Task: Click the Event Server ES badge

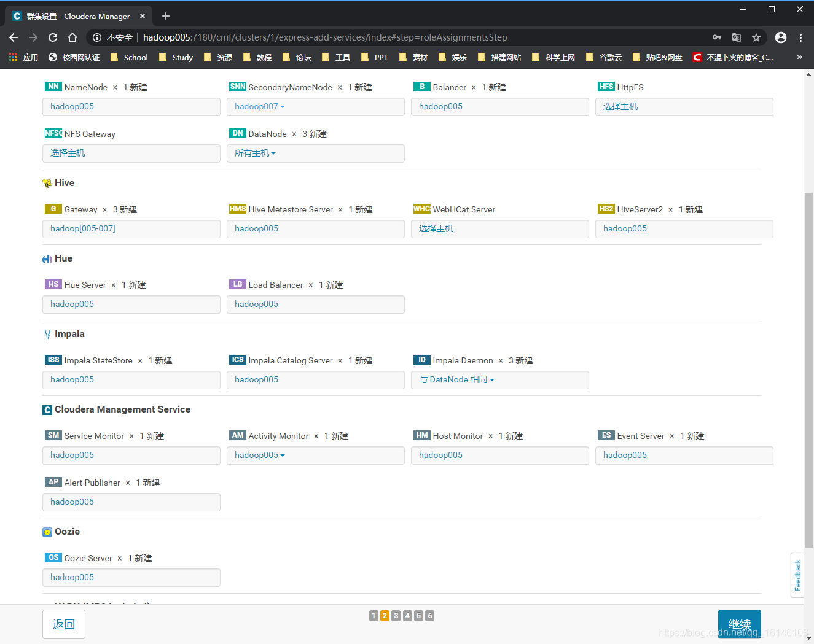Action: point(606,435)
